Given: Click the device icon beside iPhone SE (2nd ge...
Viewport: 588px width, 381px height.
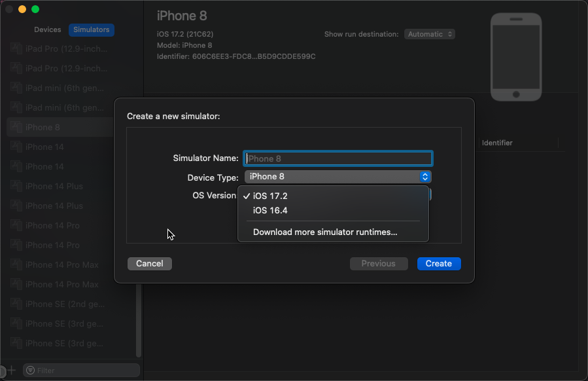Looking at the screenshot, I should click(16, 304).
